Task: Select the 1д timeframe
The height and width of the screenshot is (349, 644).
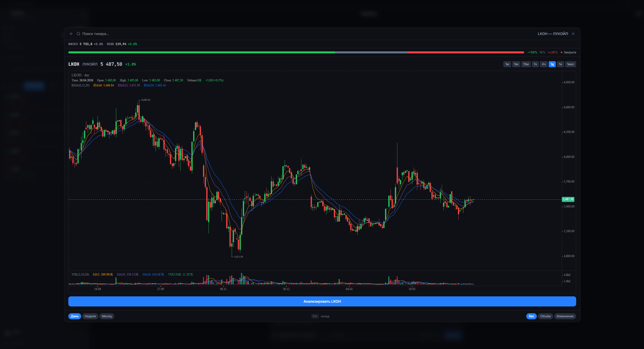Action: point(552,64)
